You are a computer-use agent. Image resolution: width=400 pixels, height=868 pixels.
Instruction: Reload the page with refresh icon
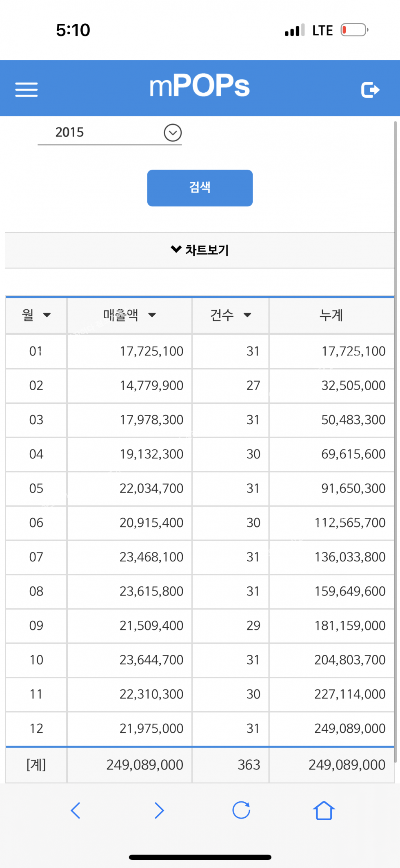(241, 810)
